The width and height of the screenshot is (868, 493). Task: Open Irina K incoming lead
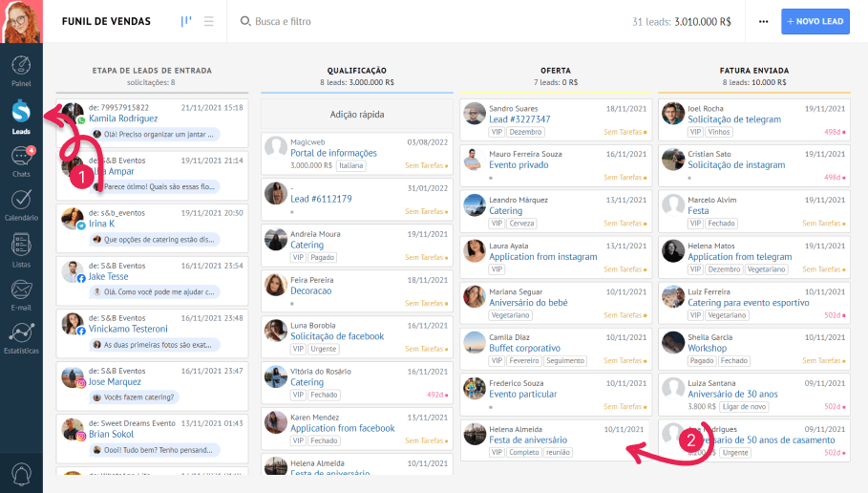coord(101,224)
